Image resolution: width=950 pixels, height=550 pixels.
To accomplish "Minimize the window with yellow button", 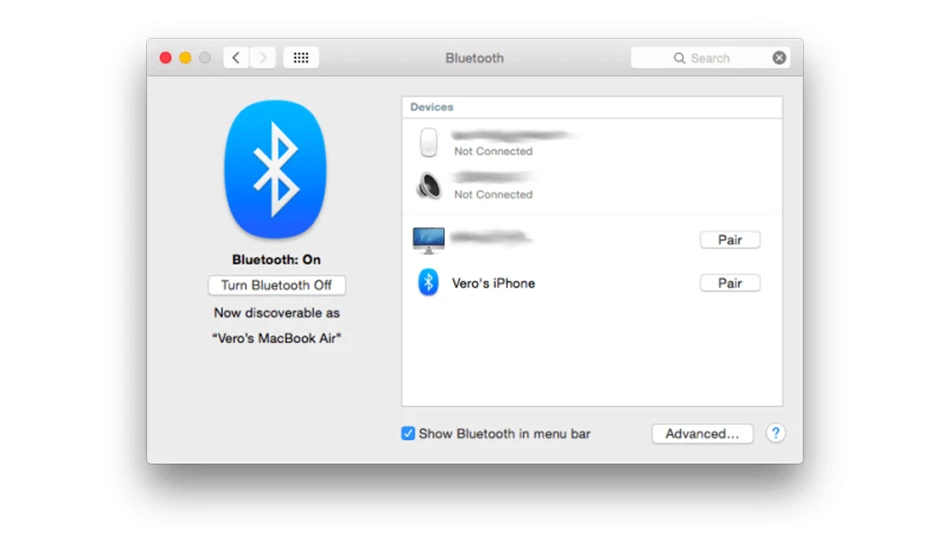I will (185, 58).
